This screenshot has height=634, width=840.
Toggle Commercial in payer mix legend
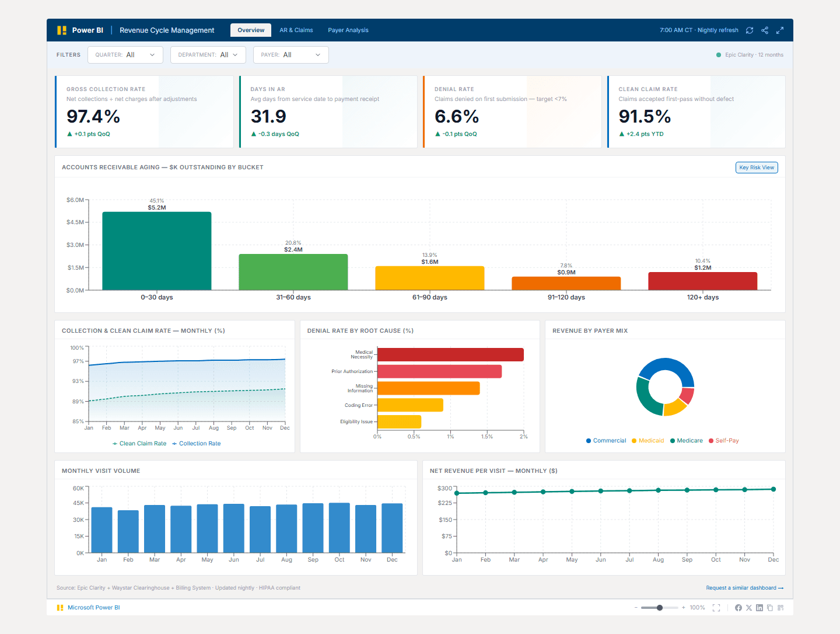(606, 441)
